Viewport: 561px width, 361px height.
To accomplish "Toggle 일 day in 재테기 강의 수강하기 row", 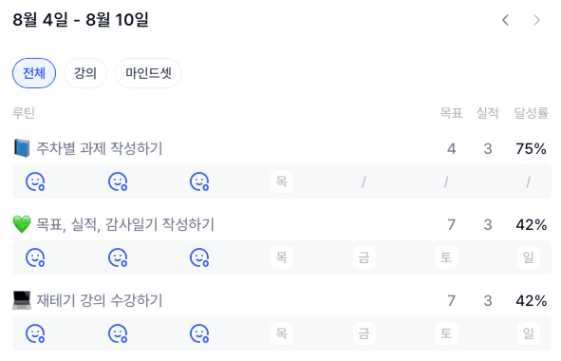I will (528, 333).
